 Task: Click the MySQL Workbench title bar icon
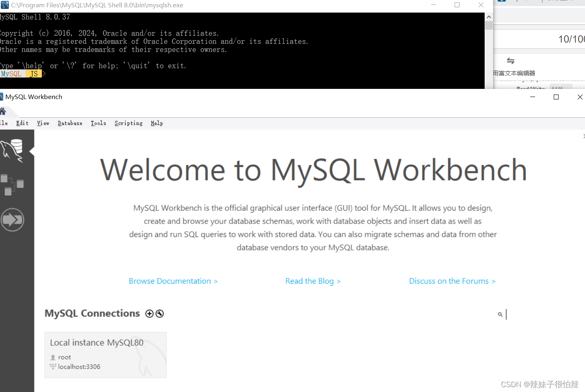pos(2,97)
